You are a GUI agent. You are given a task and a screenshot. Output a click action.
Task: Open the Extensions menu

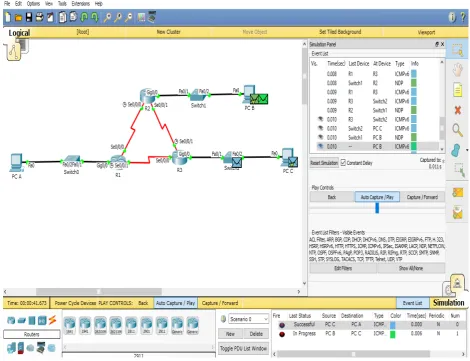(x=81, y=4)
